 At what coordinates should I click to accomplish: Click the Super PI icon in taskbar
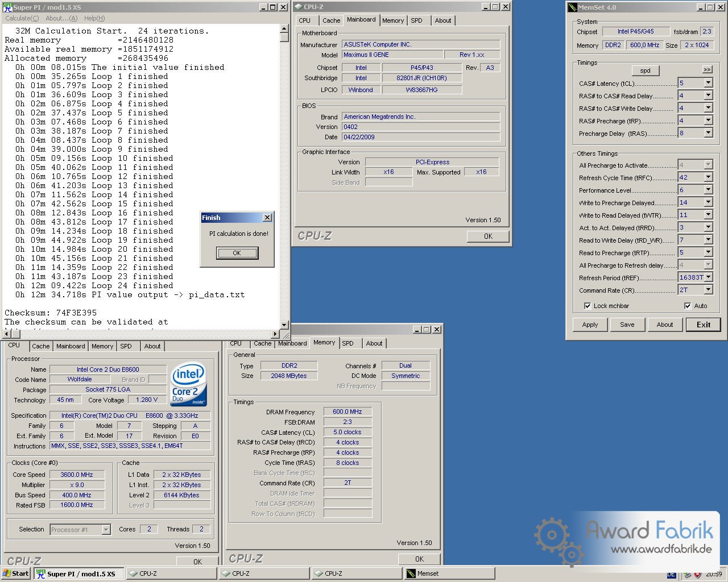(x=40, y=573)
